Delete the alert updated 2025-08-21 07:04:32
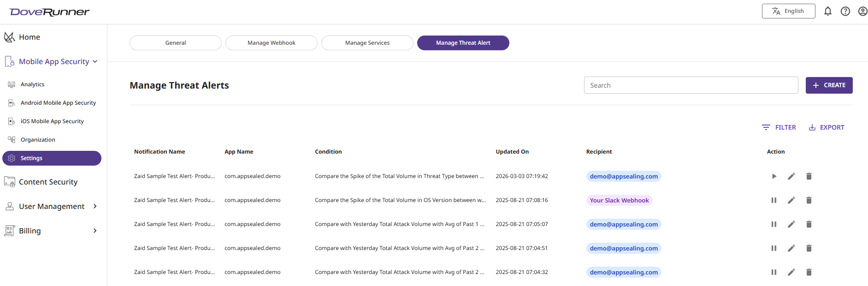The width and height of the screenshot is (868, 286). (x=809, y=272)
